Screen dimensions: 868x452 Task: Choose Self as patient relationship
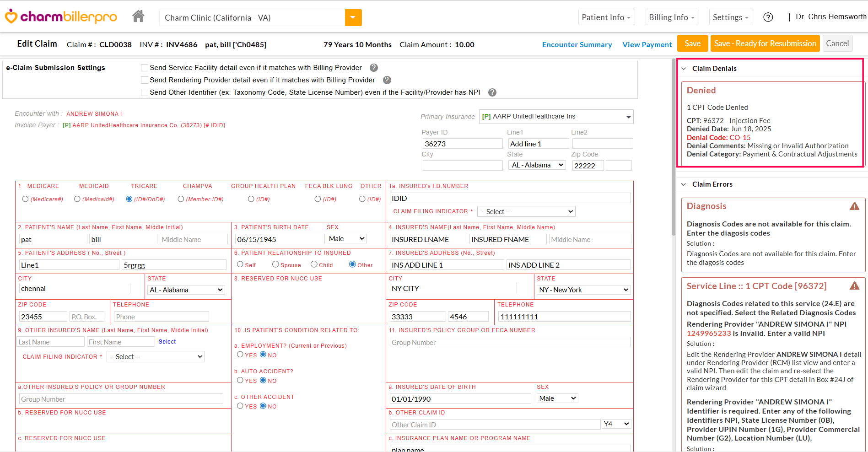[240, 264]
